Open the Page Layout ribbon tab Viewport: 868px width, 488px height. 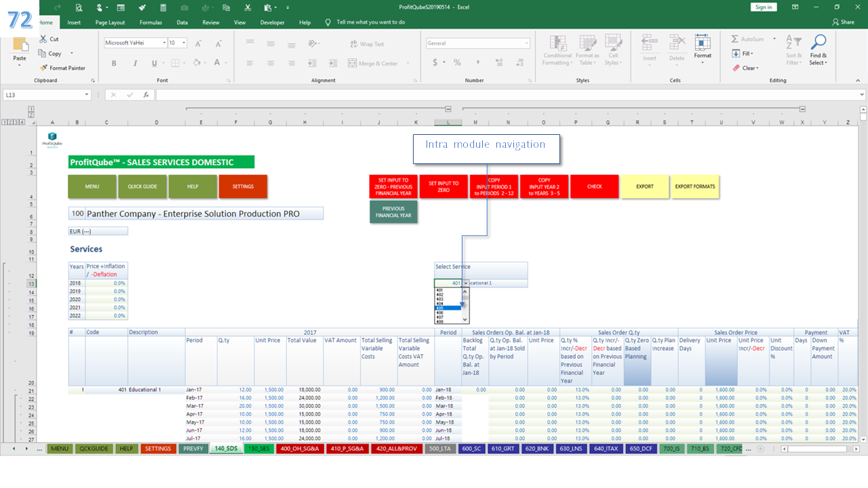[110, 22]
